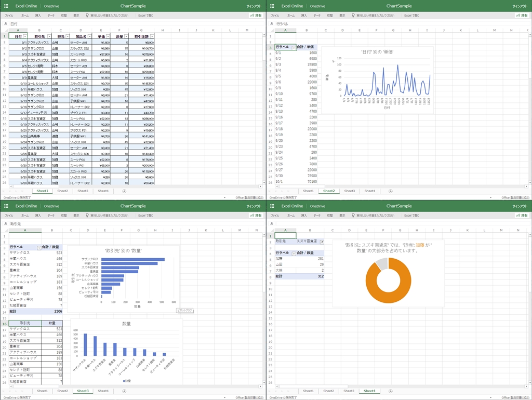Open the 取引金額 column filter dropdown
The width and height of the screenshot is (532, 400).
tap(152, 36)
